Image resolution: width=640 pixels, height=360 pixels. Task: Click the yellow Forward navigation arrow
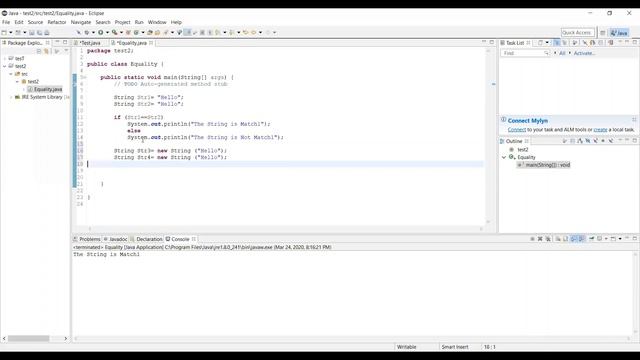tap(254, 32)
